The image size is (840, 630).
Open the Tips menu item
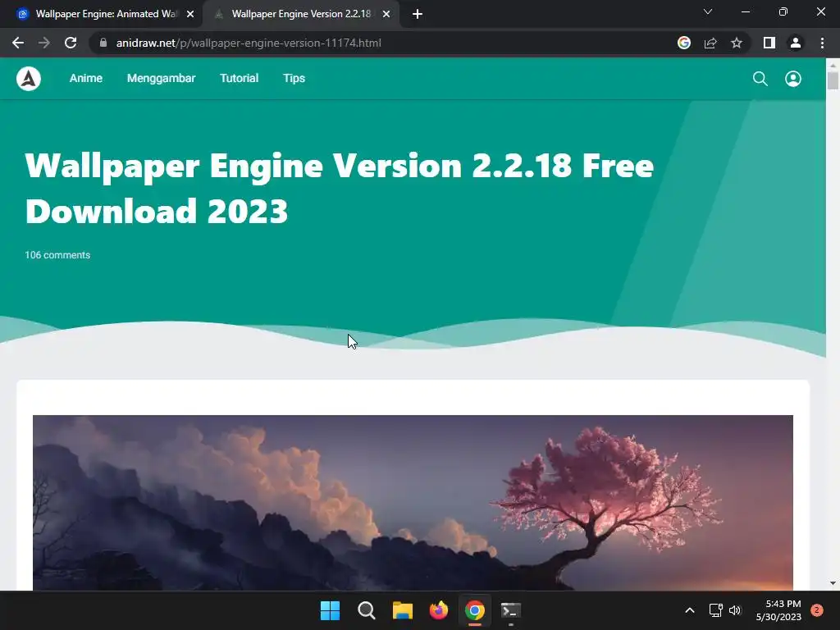tap(294, 78)
